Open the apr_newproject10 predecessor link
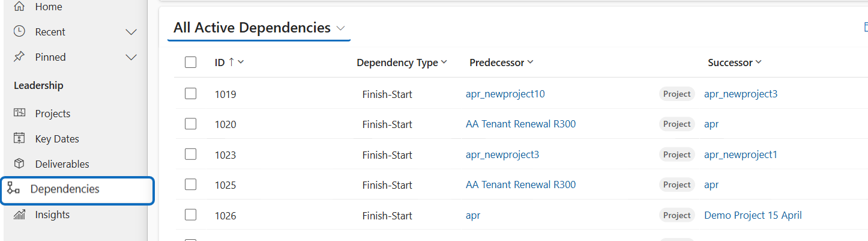Viewport: 868px width, 241px height. click(x=505, y=94)
